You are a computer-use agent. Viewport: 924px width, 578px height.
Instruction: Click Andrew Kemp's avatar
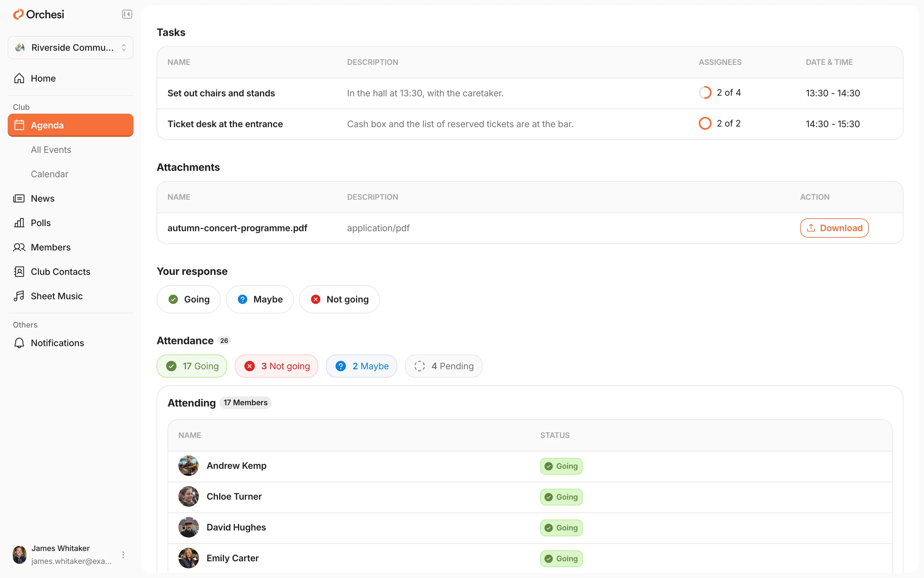[x=189, y=466]
